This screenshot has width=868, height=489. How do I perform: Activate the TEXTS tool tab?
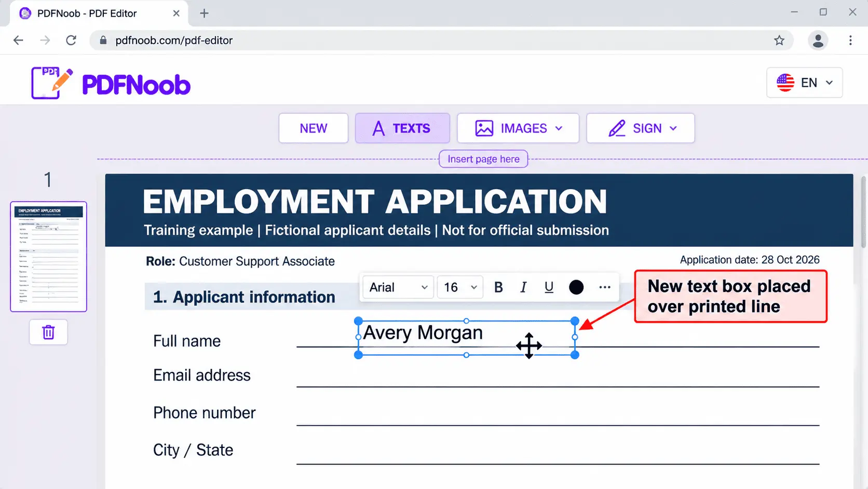pos(402,128)
